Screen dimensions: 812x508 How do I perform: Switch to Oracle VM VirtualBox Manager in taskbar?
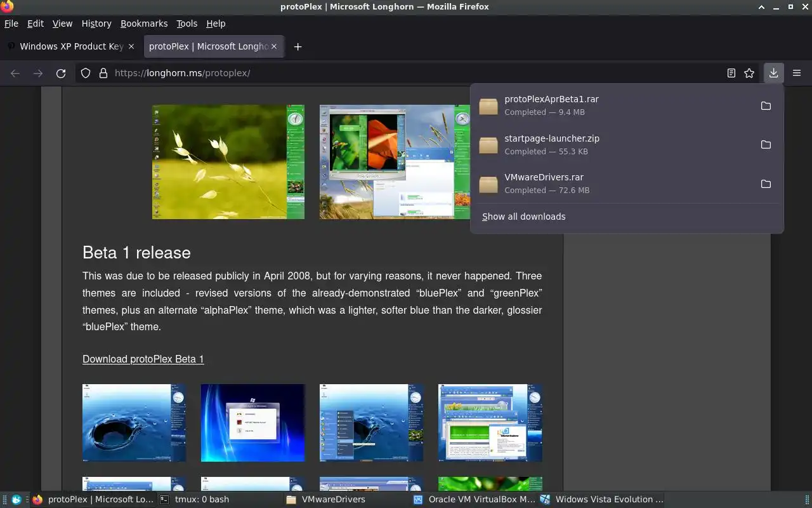(473, 500)
